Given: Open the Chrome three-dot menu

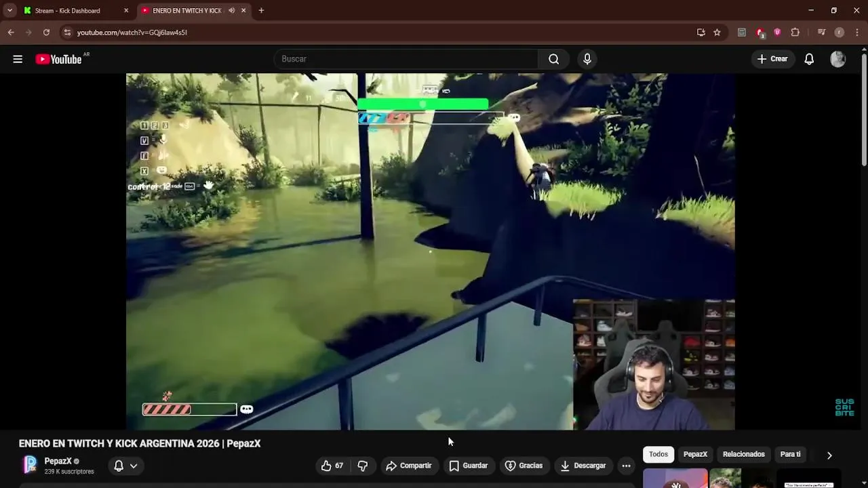Looking at the screenshot, I should (857, 32).
